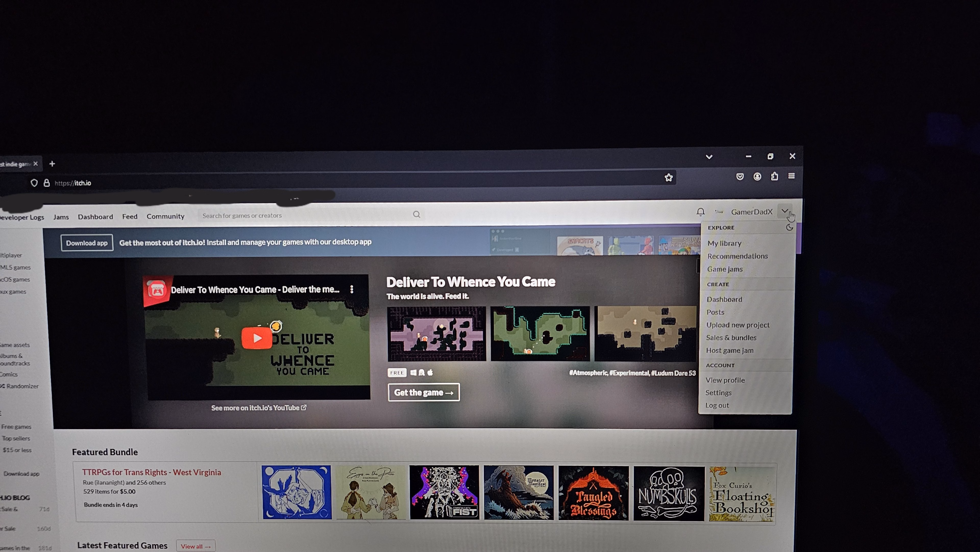Click the Download app button in the banner

[x=87, y=243]
